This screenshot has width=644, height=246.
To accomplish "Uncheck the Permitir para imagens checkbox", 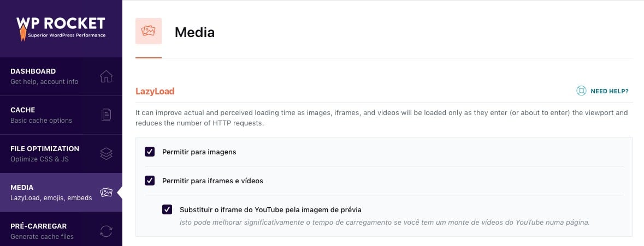I will 150,152.
